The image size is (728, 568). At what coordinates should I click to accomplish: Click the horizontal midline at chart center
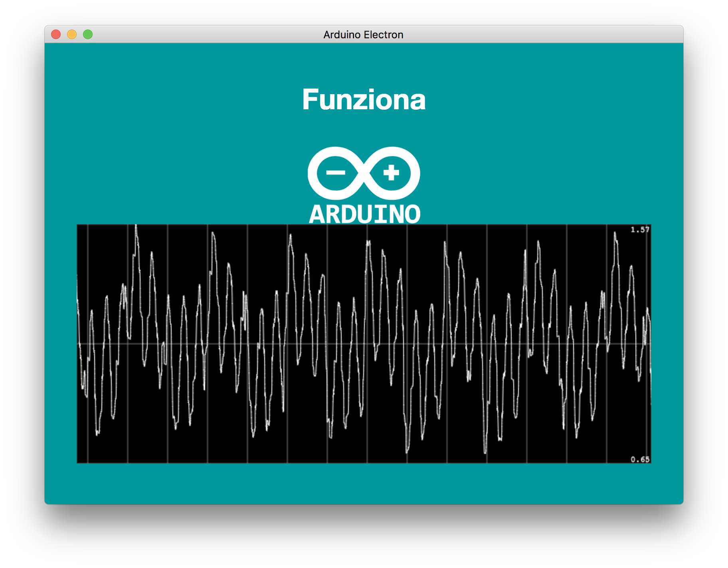364,343
